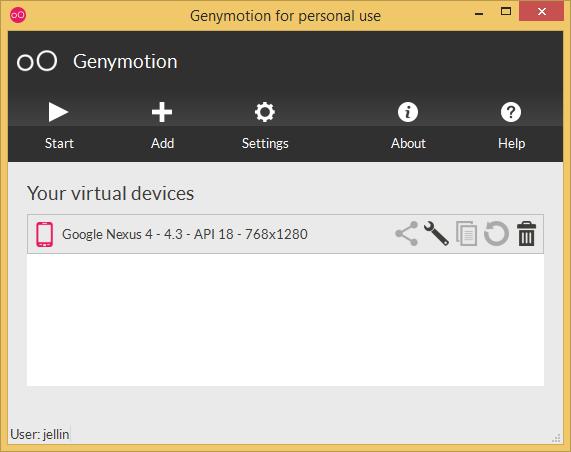
Task: Delete the Nexus 4 device with trash icon
Action: (526, 234)
